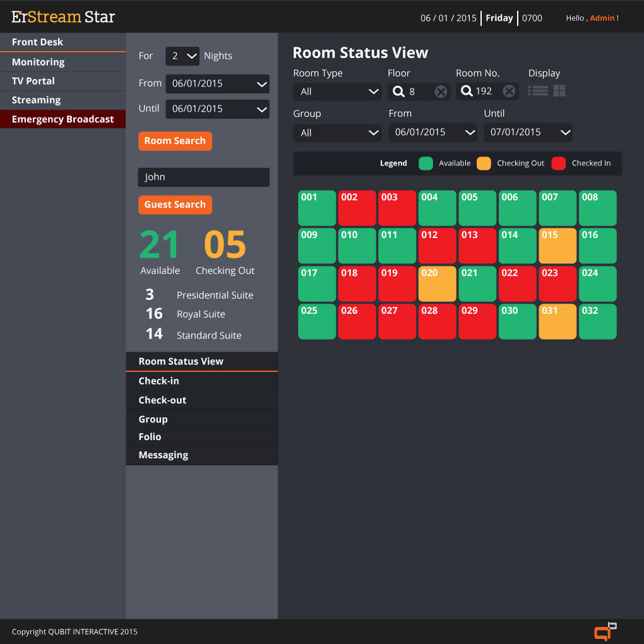644x644 pixels.
Task: Click the Room Search button
Action: [x=175, y=141]
